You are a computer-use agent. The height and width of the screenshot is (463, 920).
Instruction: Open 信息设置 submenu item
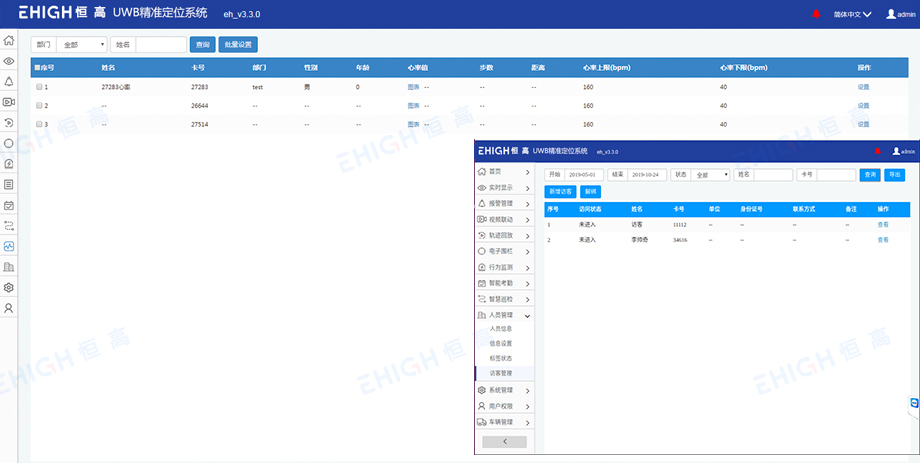point(501,343)
